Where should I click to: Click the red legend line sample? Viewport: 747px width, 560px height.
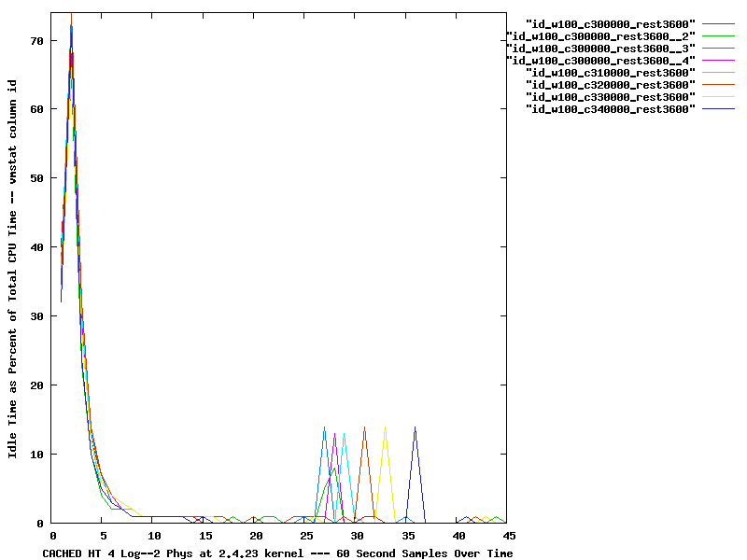point(718,24)
